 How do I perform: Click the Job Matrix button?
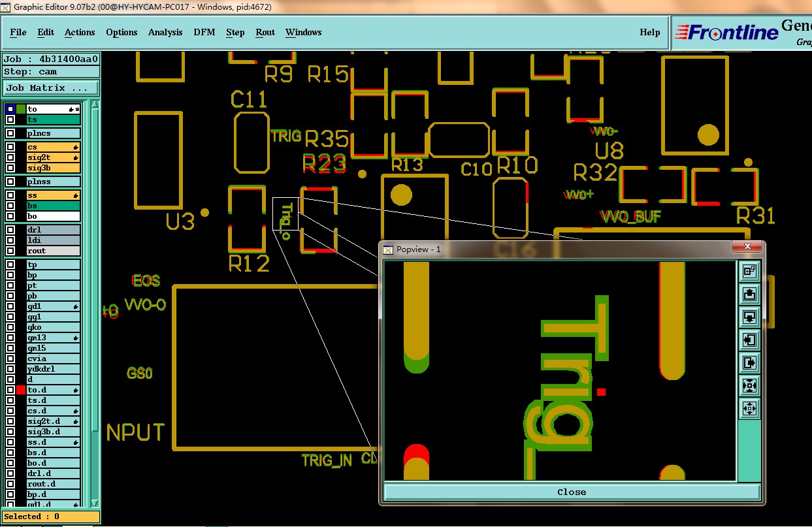[51, 88]
